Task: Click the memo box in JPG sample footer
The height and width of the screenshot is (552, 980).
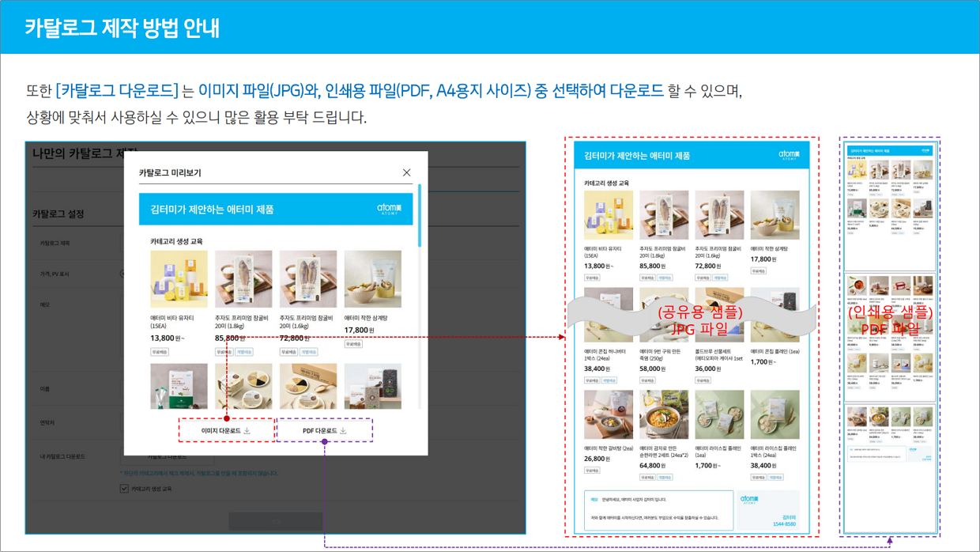Action: pyautogui.click(x=658, y=510)
